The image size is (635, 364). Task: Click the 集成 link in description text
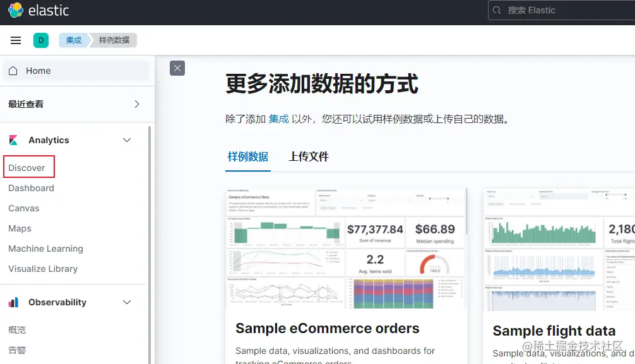click(x=278, y=119)
